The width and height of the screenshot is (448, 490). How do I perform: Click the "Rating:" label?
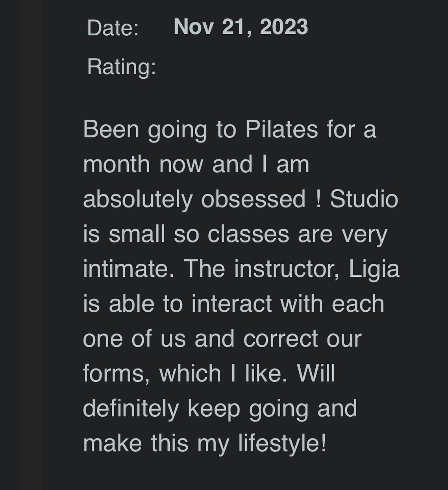coord(121,67)
